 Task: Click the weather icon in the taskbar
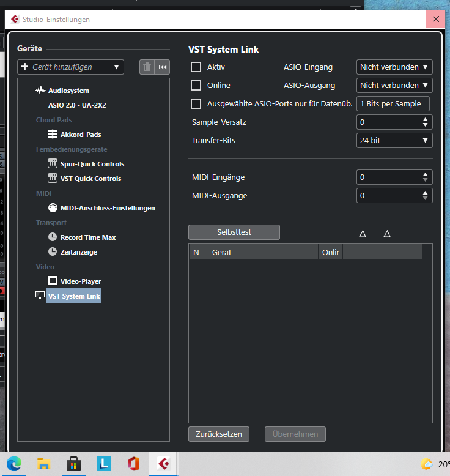click(427, 464)
